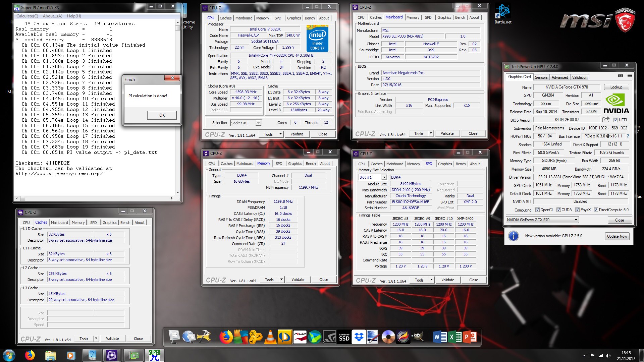Toggle the CUDA checkbox in GPU-Z
Viewport: 644px width, 362px height.
click(x=558, y=210)
